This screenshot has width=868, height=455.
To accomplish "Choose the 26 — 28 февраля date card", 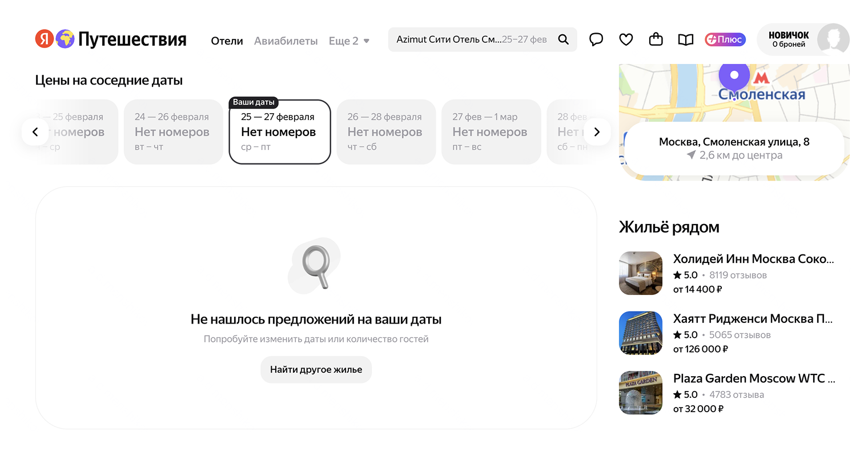I will 385,132.
